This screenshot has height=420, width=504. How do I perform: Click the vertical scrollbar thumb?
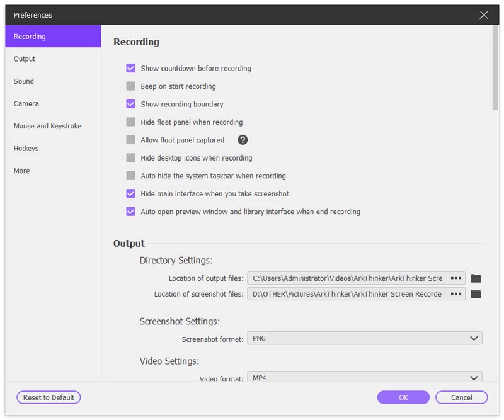point(495,68)
